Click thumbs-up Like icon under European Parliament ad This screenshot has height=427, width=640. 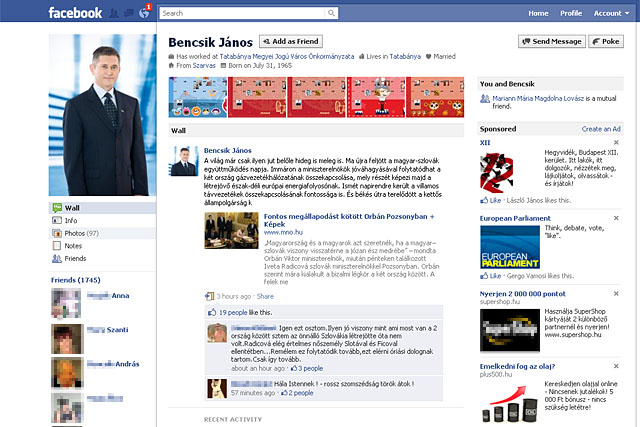484,276
